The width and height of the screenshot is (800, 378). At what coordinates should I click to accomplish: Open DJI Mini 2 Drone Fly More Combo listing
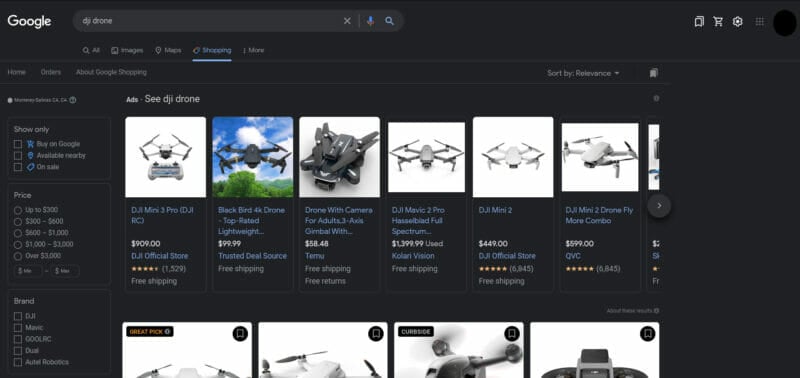(x=599, y=215)
